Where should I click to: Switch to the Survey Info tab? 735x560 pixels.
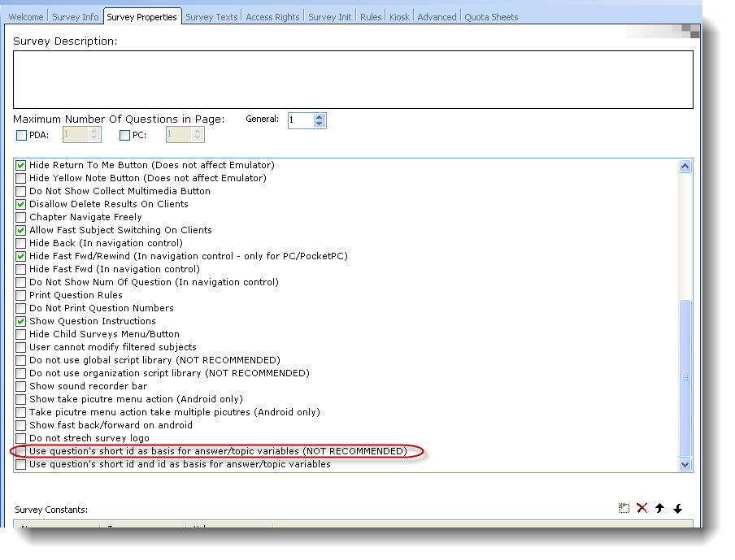pyautogui.click(x=76, y=17)
